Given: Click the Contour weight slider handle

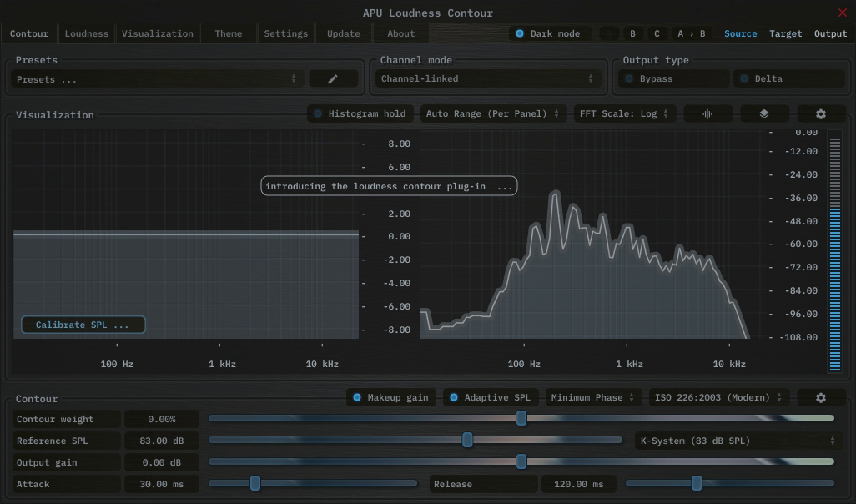Looking at the screenshot, I should coord(521,418).
